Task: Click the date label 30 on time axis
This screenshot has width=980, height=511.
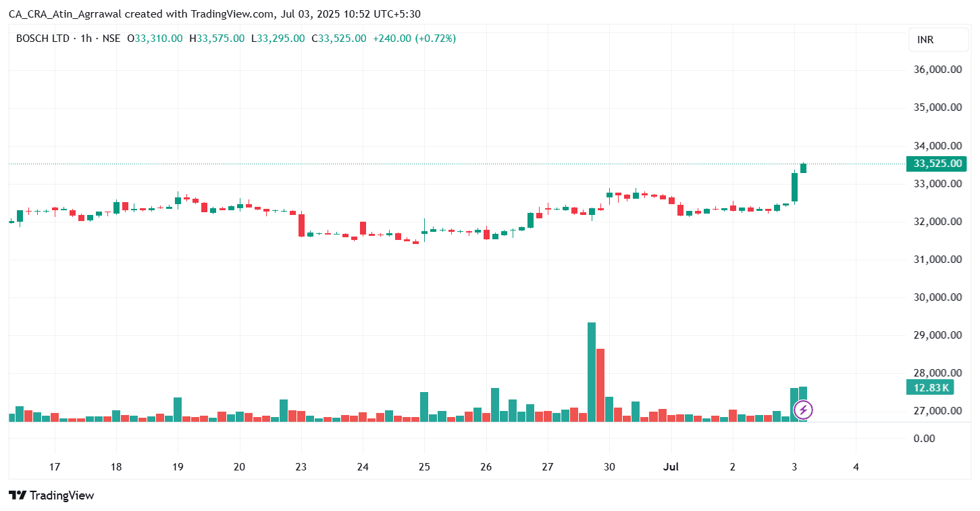Action: click(x=609, y=466)
